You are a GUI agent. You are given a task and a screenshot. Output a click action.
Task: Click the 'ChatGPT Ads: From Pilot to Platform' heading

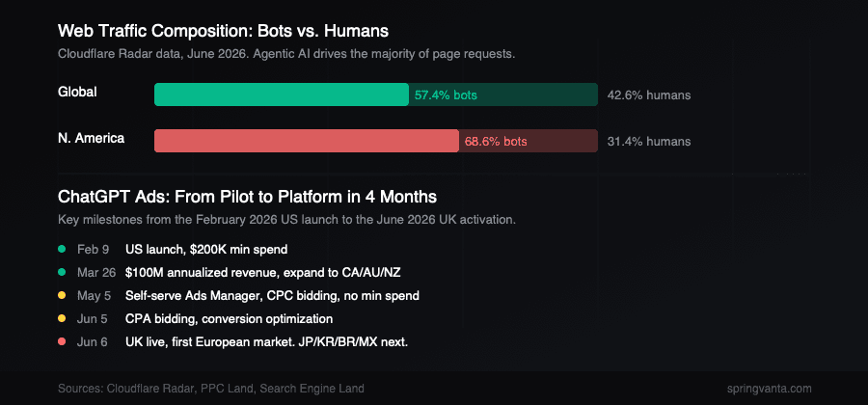(248, 197)
